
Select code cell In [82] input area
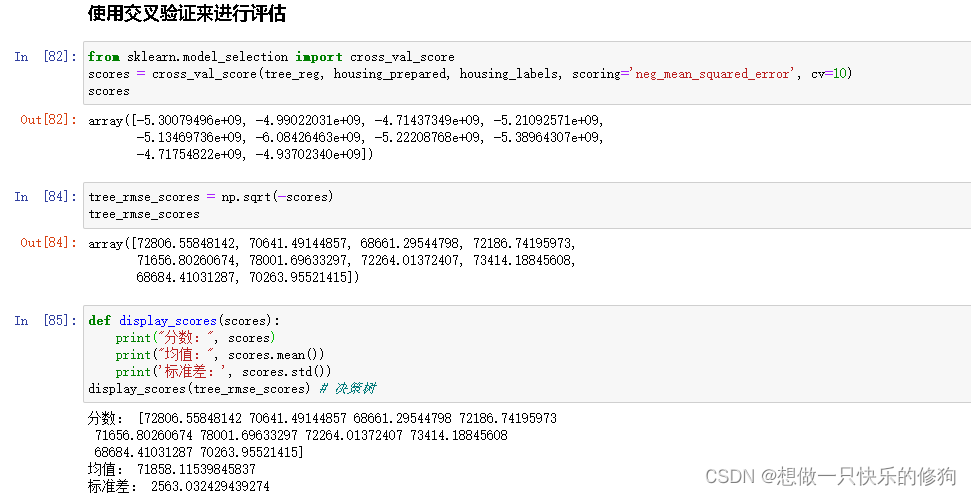(x=527, y=73)
